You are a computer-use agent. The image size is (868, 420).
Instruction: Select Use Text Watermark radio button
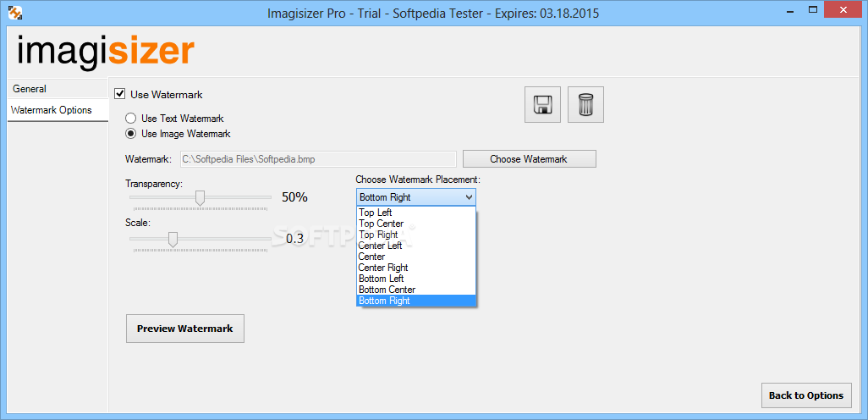point(130,118)
